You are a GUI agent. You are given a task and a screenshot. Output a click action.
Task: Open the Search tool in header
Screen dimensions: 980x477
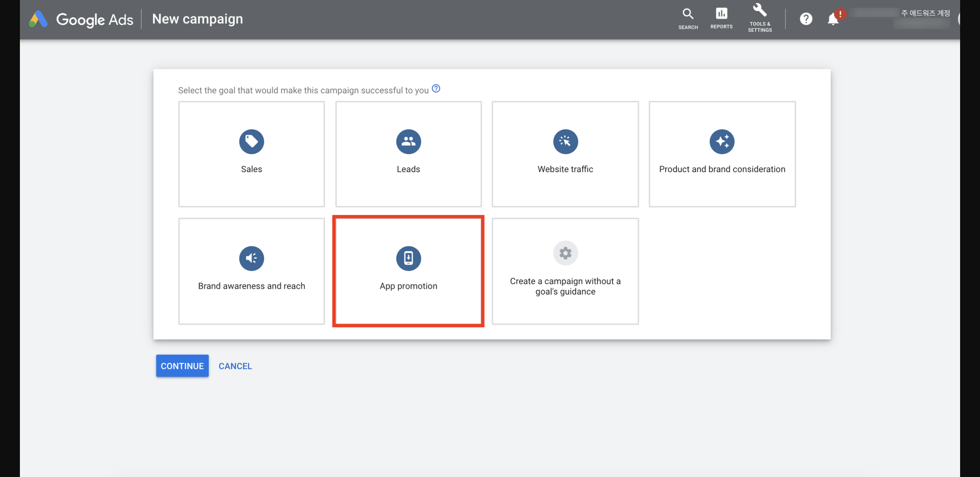click(688, 18)
